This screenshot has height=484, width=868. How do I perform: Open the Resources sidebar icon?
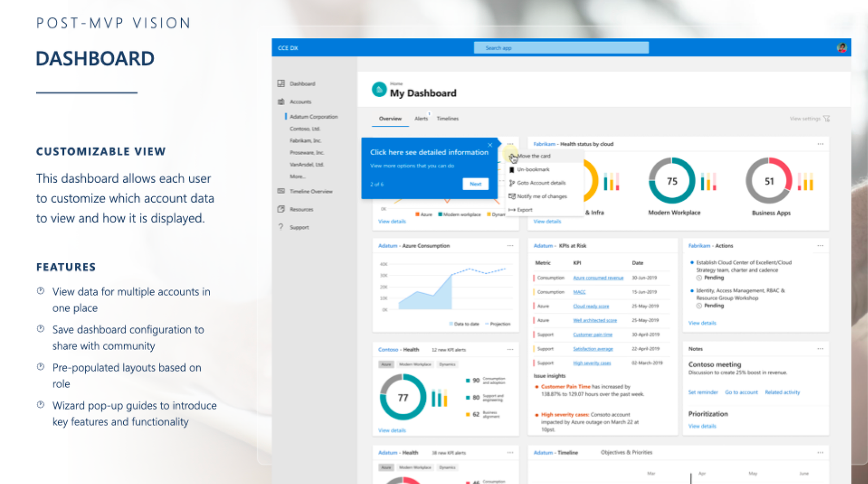tap(281, 209)
